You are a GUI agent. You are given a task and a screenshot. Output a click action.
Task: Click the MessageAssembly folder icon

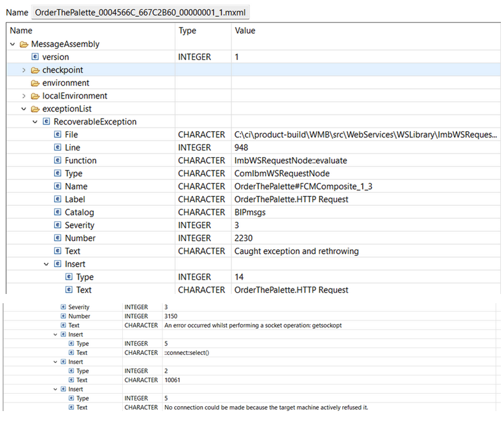(24, 44)
